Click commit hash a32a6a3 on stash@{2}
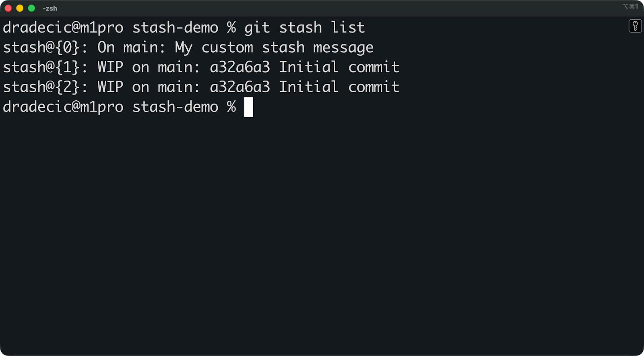 (x=239, y=87)
